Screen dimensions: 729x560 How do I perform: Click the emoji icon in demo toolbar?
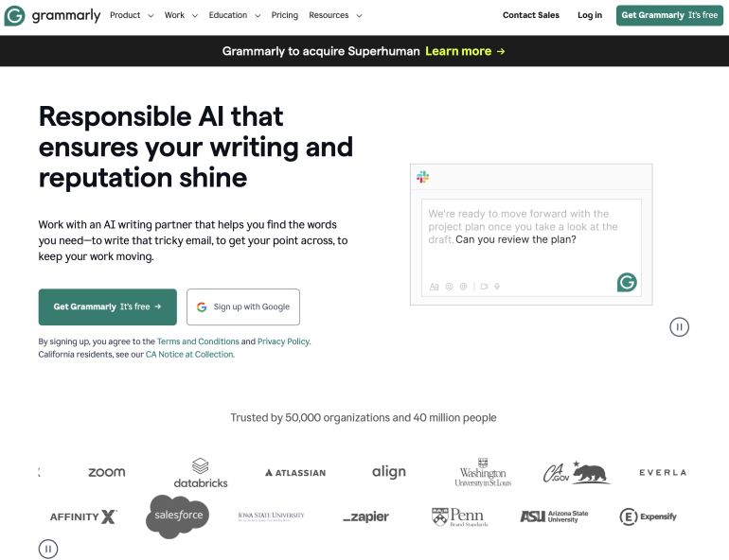pyautogui.click(x=449, y=287)
